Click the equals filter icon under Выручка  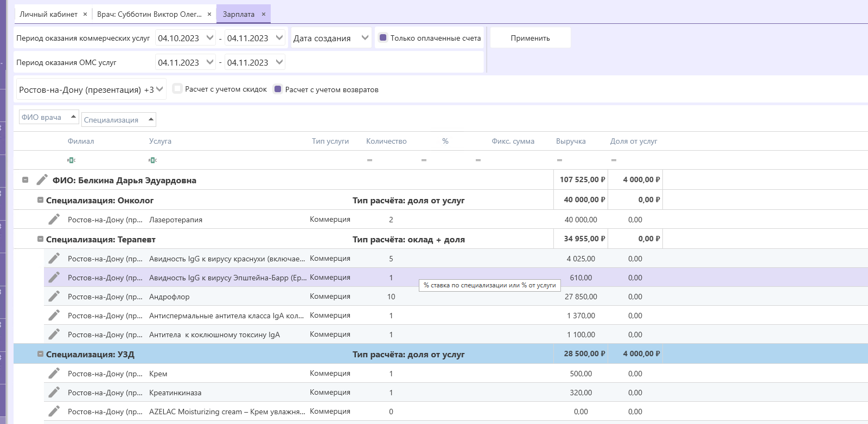[559, 160]
